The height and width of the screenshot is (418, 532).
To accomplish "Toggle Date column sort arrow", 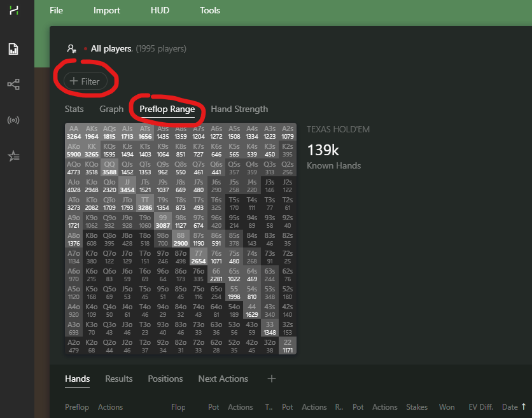I will [x=524, y=407].
